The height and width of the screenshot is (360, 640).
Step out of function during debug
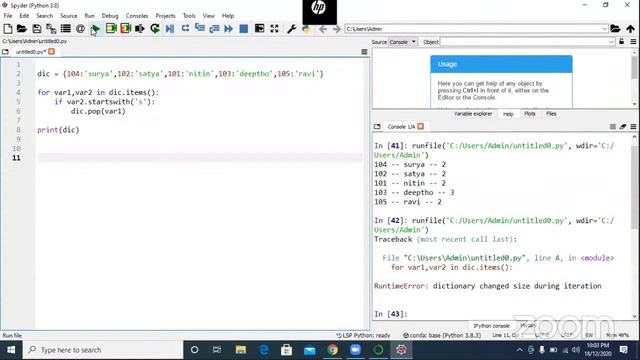click(x=214, y=29)
